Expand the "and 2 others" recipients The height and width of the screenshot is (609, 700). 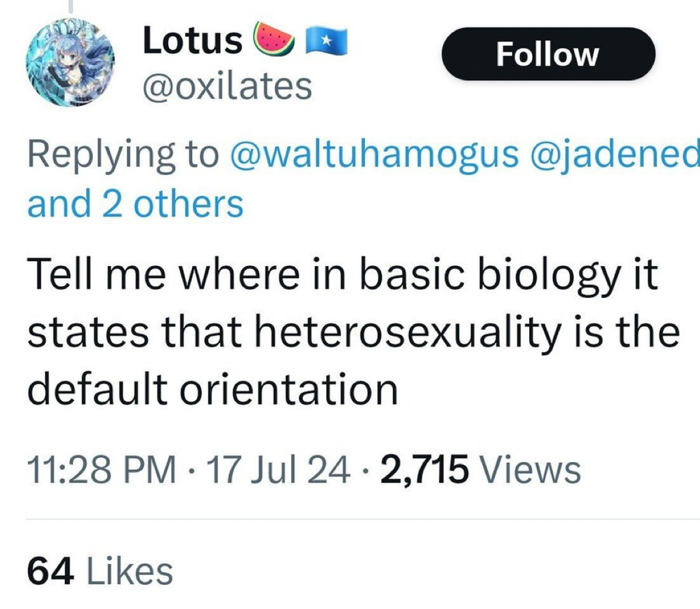(x=135, y=203)
